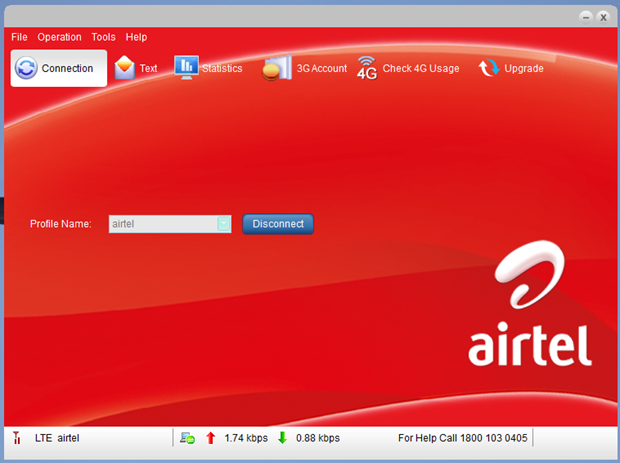The image size is (620, 463).
Task: Click the Upgrade arrows icon
Action: click(489, 68)
